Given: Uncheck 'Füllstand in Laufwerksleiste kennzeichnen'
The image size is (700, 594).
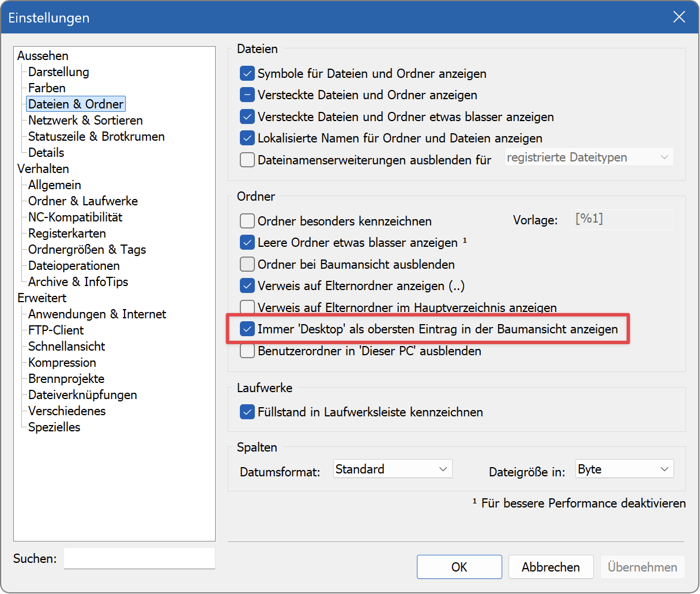Looking at the screenshot, I should pos(247,412).
